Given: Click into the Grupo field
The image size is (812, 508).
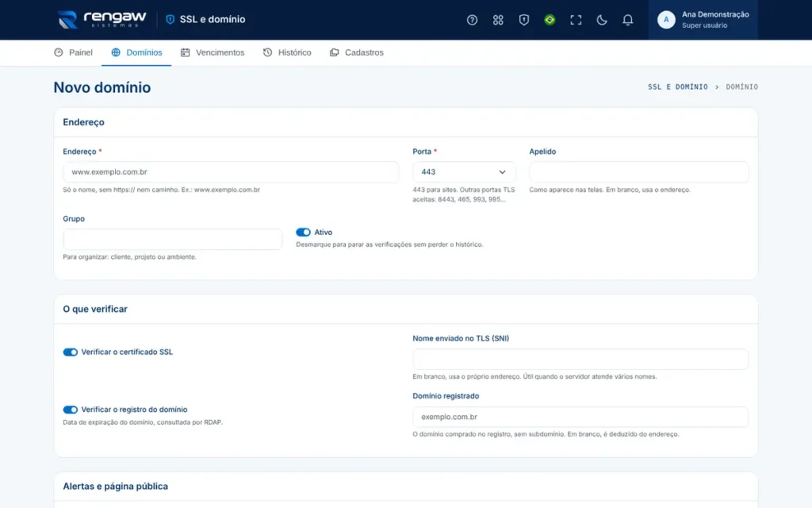Looking at the screenshot, I should 172,240.
